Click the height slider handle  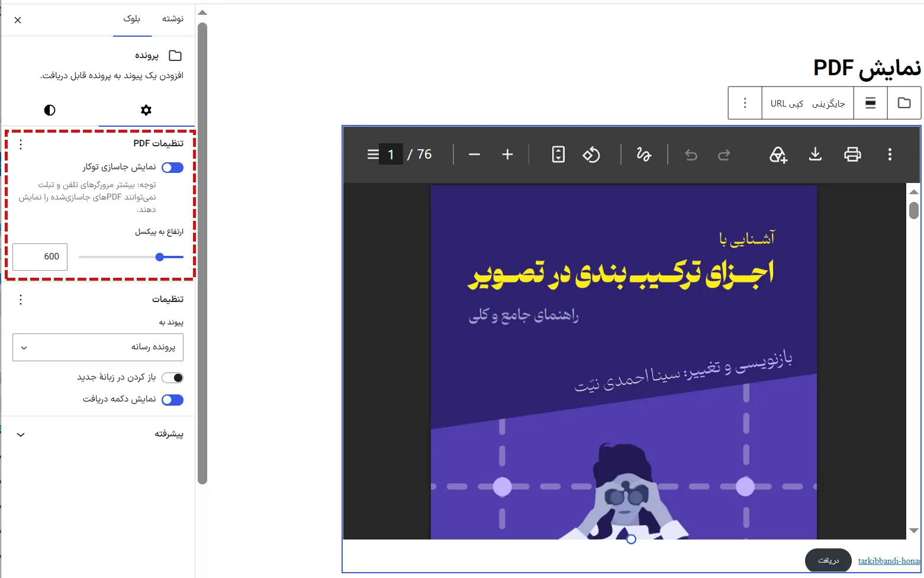point(160,257)
